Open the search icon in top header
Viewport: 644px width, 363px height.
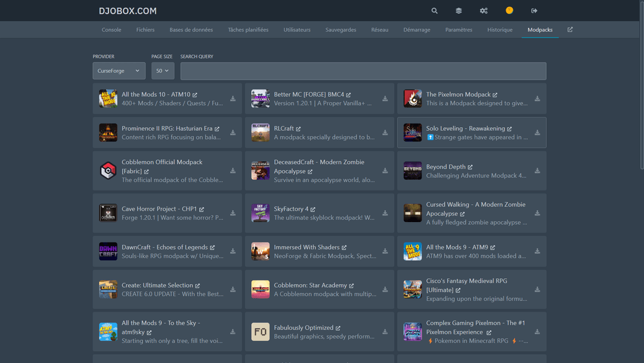[434, 11]
